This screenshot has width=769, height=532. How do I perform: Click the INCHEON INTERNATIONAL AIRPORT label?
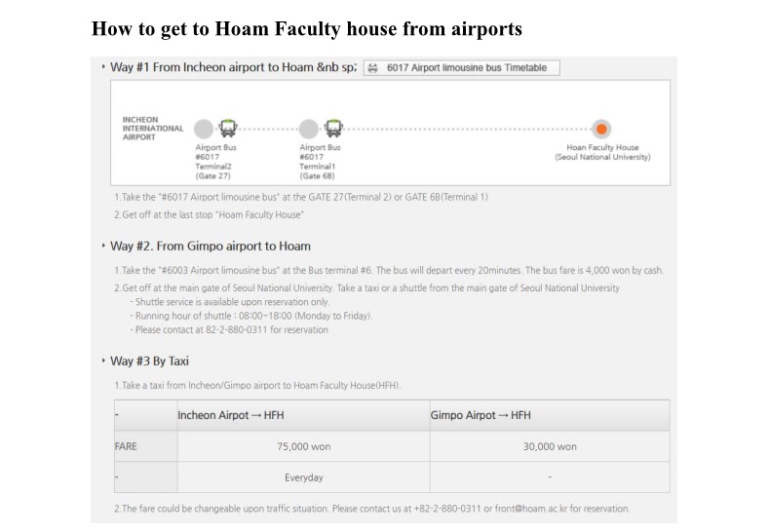pyautogui.click(x=152, y=129)
